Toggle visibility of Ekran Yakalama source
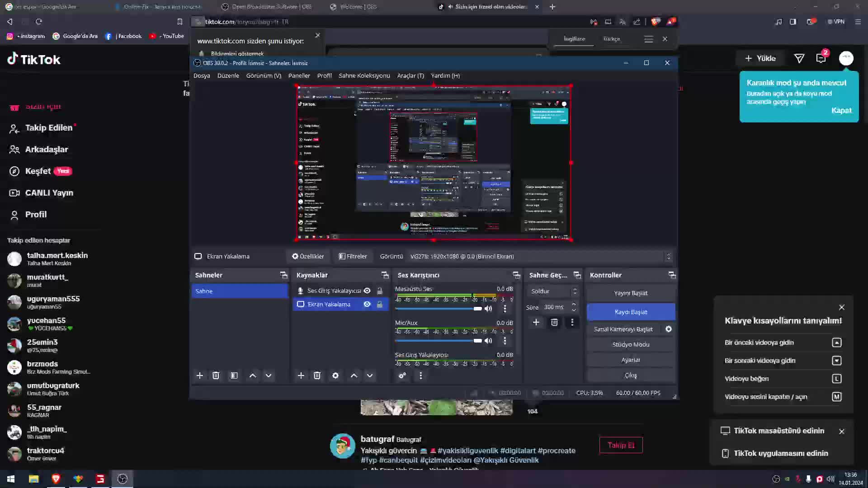This screenshot has height=488, width=868. click(367, 304)
